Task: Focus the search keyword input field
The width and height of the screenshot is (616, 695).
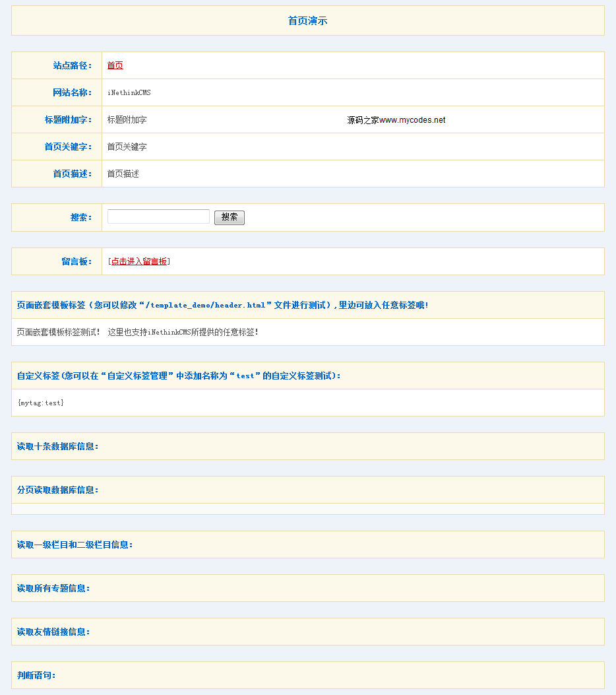Action: [x=158, y=216]
